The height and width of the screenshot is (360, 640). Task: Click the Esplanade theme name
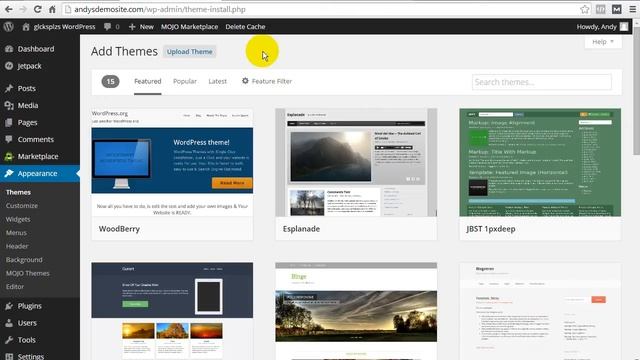click(301, 229)
